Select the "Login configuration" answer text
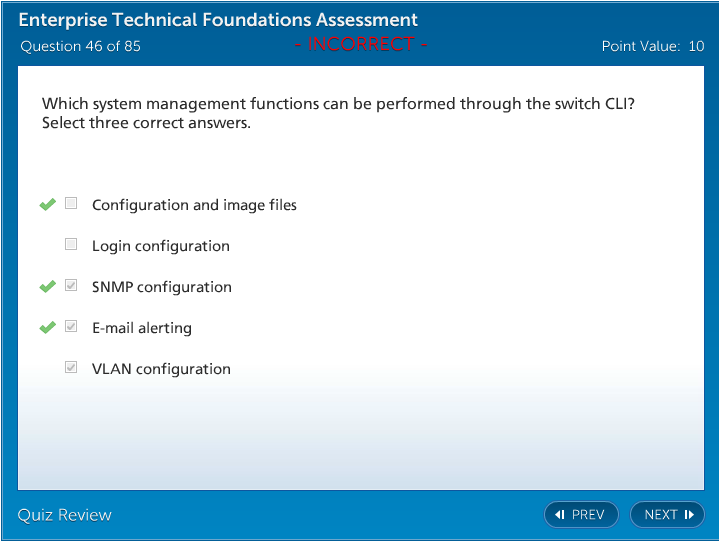Screen dimensions: 719x541 161,246
